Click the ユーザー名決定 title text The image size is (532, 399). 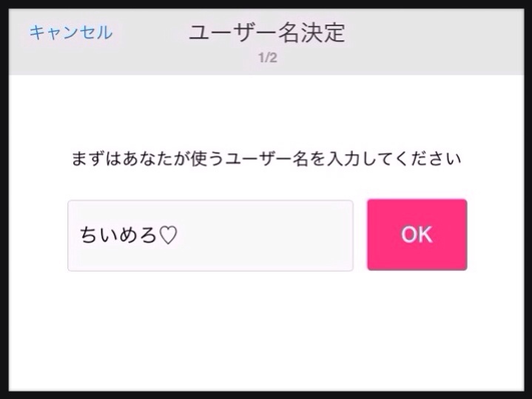pos(267,33)
